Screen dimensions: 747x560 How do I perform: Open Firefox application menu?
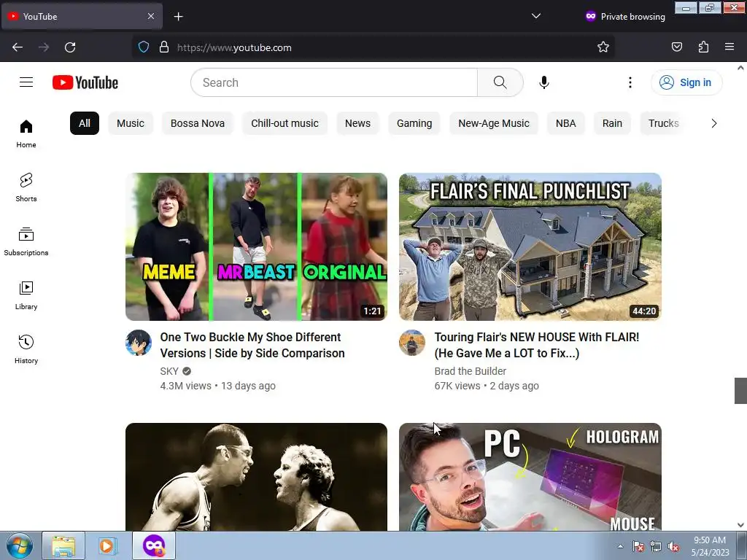(x=729, y=47)
